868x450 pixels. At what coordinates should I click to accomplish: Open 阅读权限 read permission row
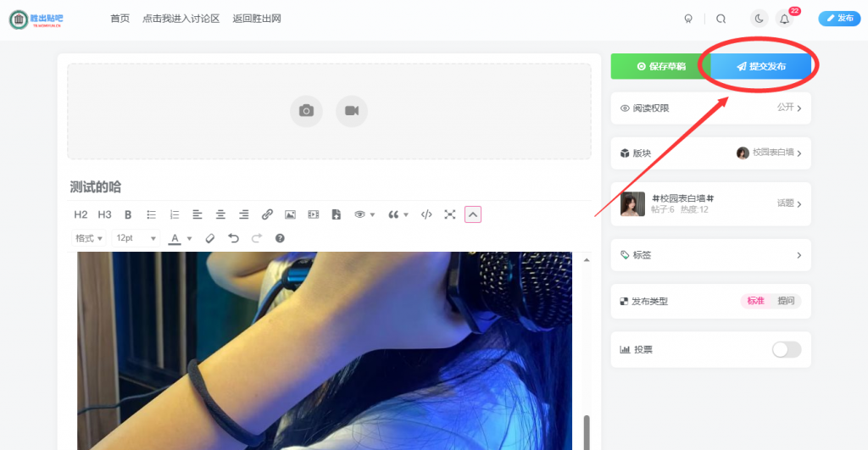pos(711,108)
